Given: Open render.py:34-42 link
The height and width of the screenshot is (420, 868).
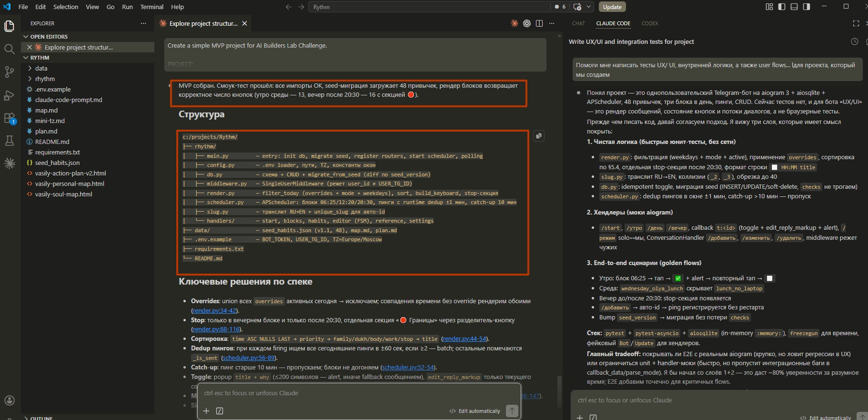Looking at the screenshot, I should point(214,310).
